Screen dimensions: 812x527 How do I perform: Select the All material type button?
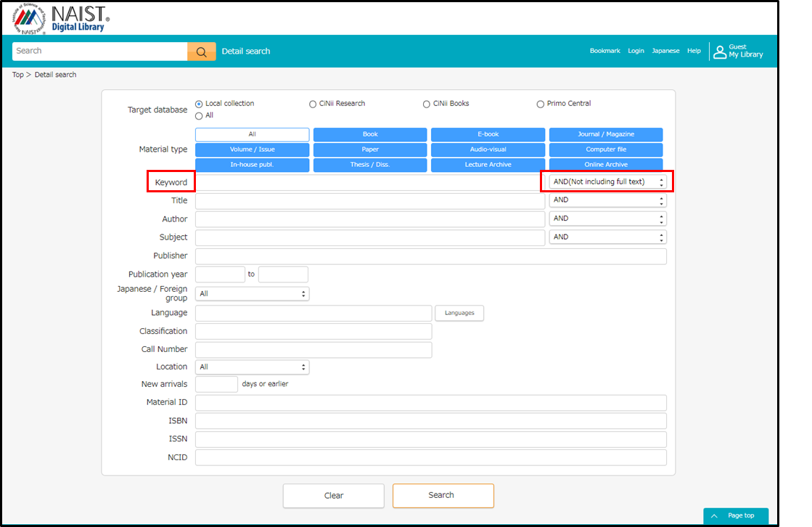click(x=253, y=134)
